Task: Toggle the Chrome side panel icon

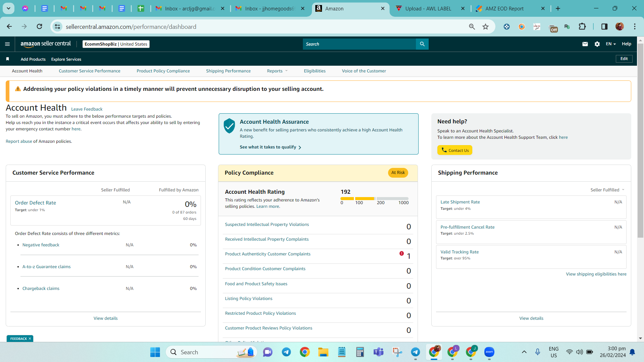Action: [604, 26]
